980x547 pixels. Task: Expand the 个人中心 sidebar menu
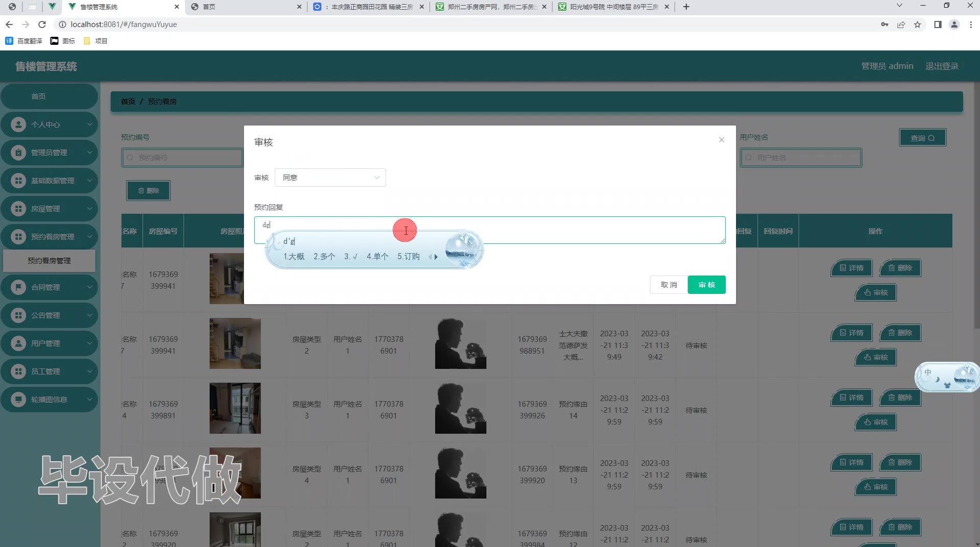click(49, 125)
